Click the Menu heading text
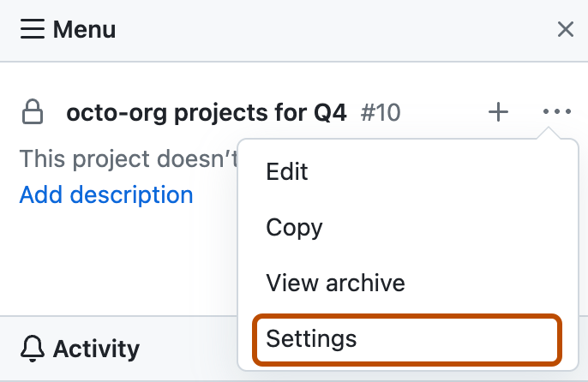The image size is (588, 382). 84,30
